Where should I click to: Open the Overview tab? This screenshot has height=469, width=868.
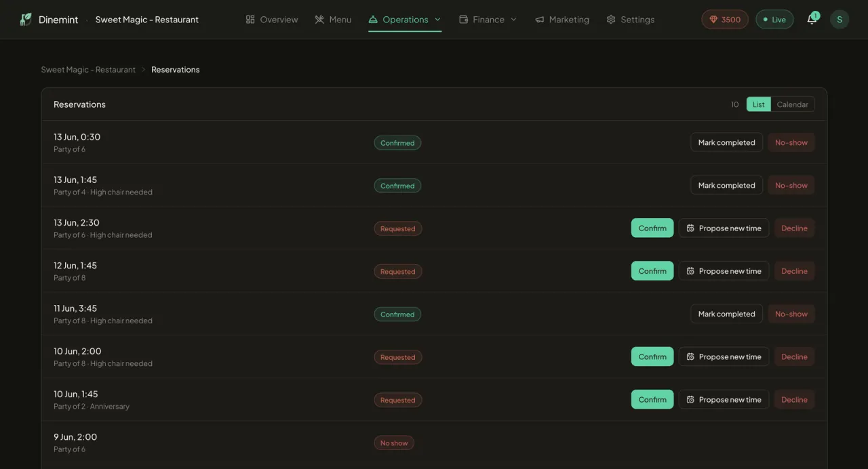[272, 20]
